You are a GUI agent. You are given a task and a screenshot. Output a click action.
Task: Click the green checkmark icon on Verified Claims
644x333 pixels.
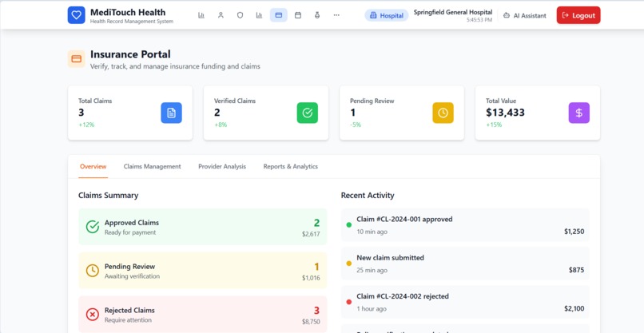coord(307,113)
